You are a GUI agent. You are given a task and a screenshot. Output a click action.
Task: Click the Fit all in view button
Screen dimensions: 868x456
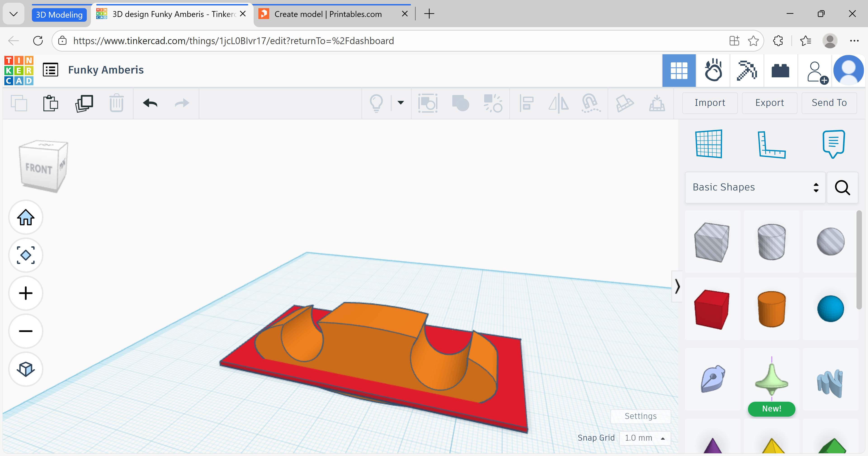pyautogui.click(x=26, y=255)
